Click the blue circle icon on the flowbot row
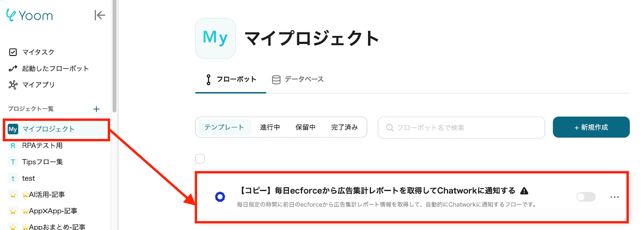 pyautogui.click(x=220, y=197)
